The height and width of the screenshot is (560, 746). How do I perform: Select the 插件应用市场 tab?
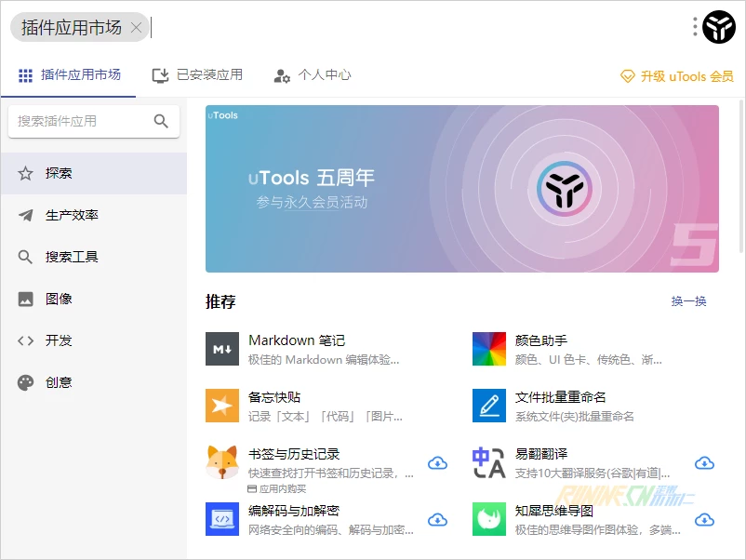[70, 75]
